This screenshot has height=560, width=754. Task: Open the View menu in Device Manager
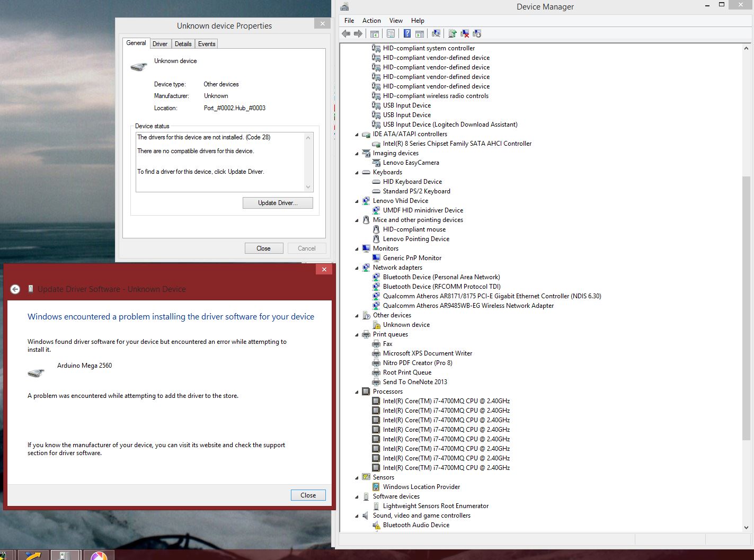coord(396,21)
